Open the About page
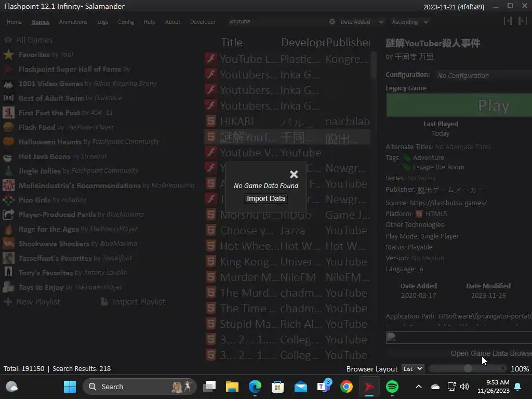The width and height of the screenshot is (532, 399). [172, 22]
